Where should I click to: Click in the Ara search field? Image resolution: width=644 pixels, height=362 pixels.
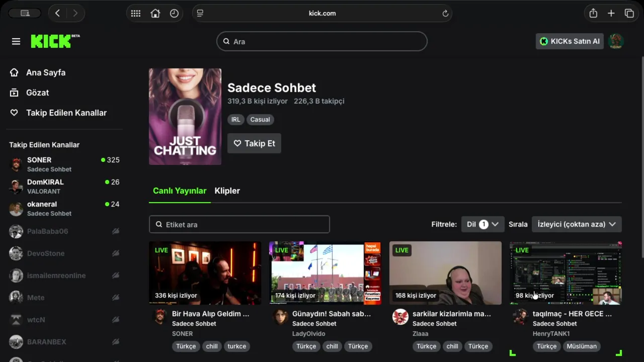(x=322, y=41)
